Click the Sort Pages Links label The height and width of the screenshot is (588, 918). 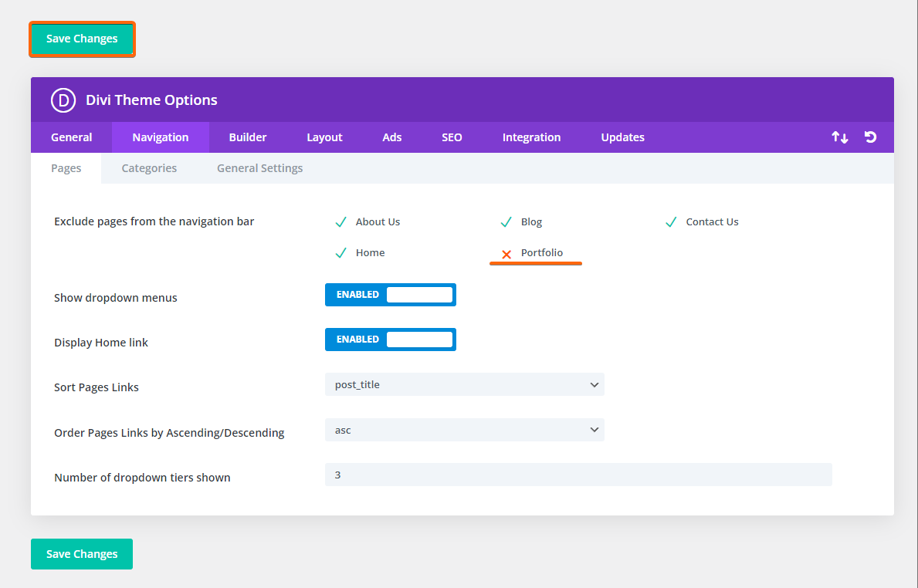(x=96, y=387)
